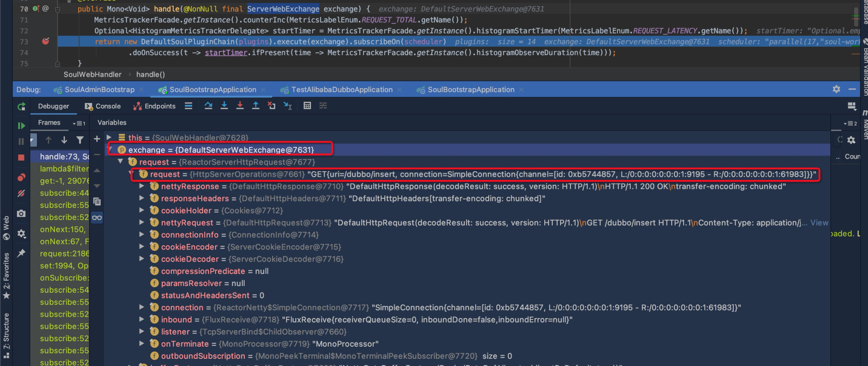Click the Step Into icon

pos(224,106)
